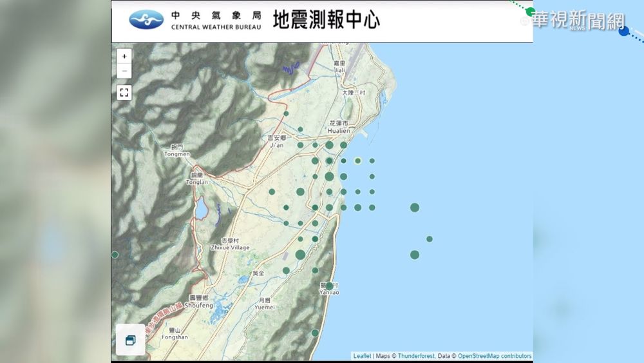Click the northernmost earthquake marker above Ji'an
644x363 pixels.
286,113
